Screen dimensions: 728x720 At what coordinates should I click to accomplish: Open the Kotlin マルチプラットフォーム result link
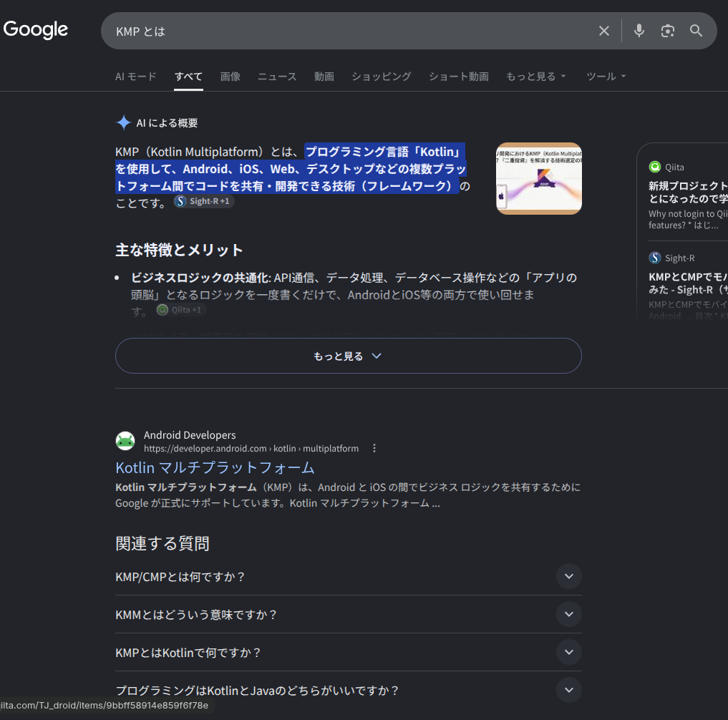coord(215,467)
